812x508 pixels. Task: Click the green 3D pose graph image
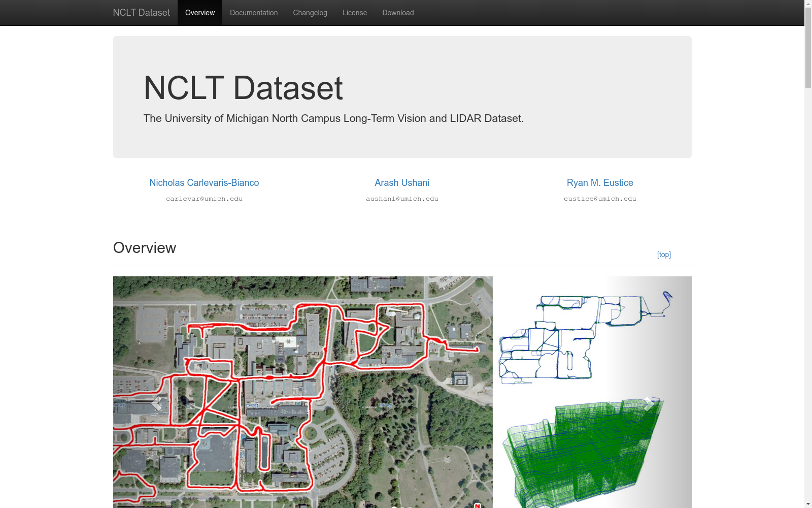584,452
